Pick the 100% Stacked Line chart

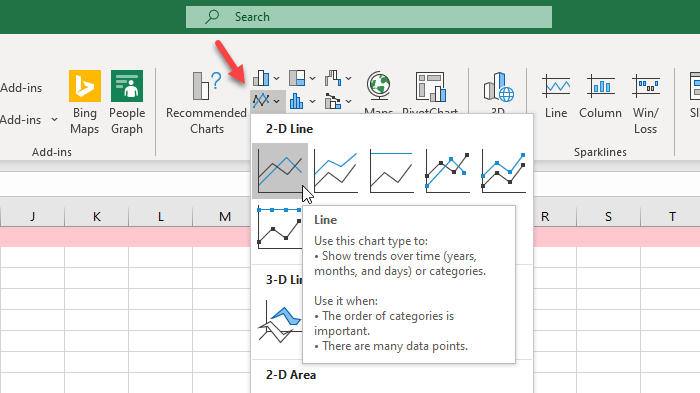(x=392, y=171)
